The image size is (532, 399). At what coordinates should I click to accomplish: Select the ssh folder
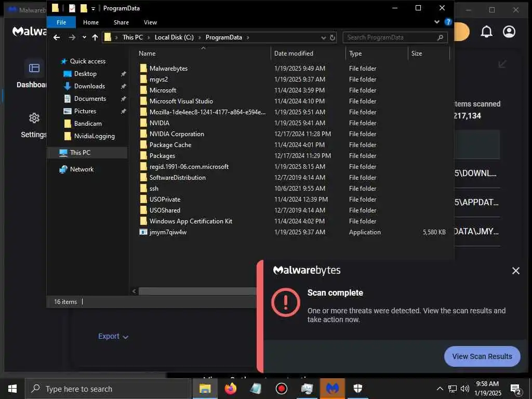[x=154, y=188]
